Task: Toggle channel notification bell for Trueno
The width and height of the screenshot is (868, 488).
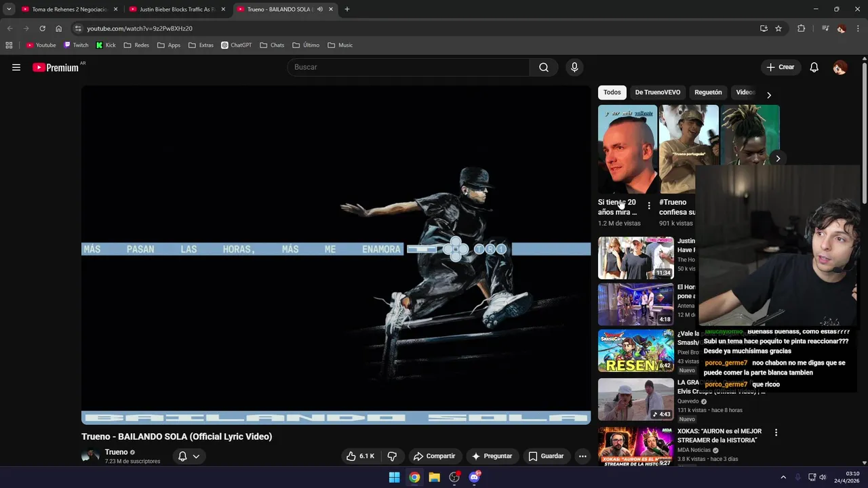Action: (x=182, y=456)
